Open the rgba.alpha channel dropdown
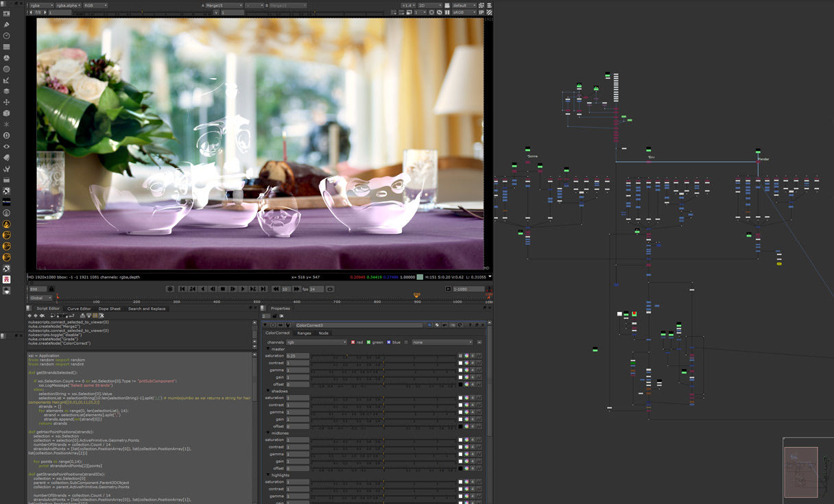 68,5
